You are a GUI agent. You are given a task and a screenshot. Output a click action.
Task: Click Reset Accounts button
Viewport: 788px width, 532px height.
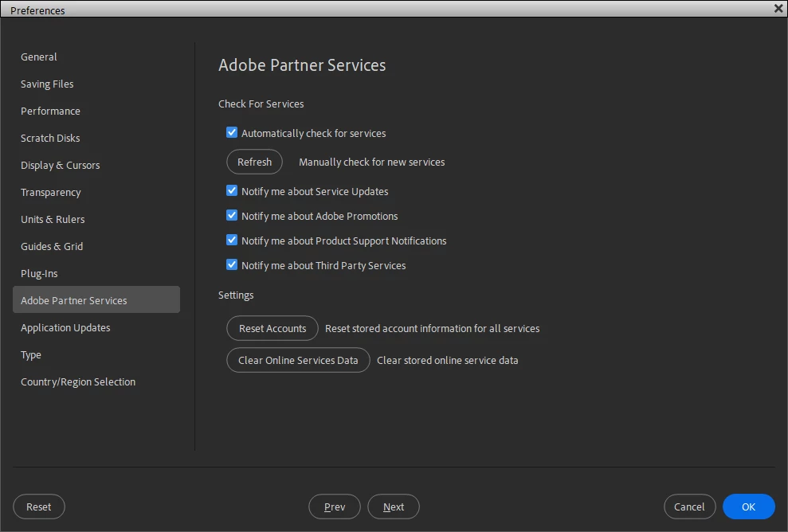tap(272, 328)
